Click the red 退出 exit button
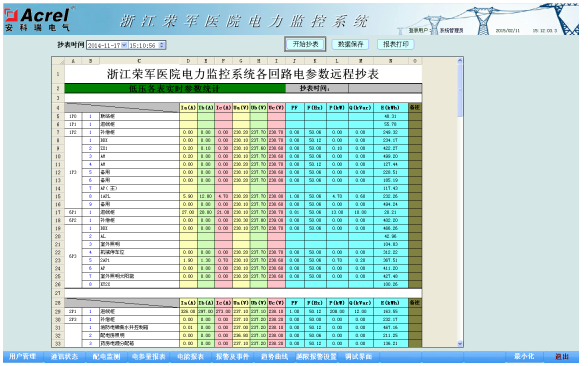The height and width of the screenshot is (366, 588). [x=562, y=357]
